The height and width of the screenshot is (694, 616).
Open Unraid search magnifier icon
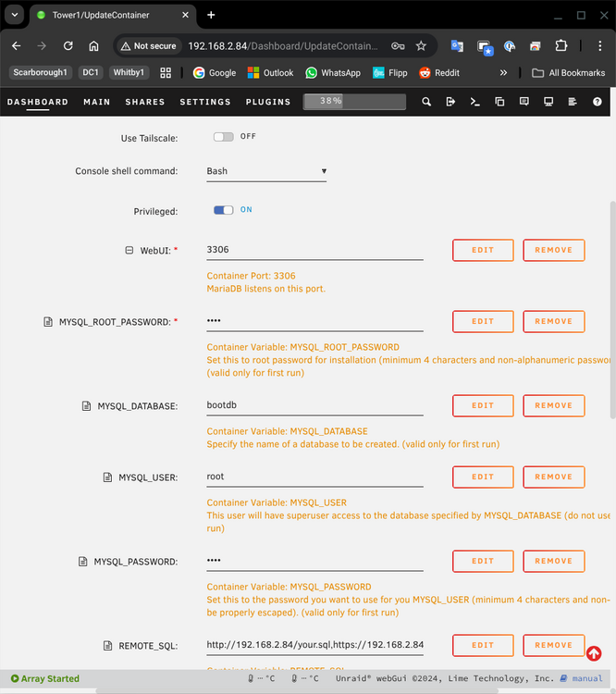click(x=426, y=102)
